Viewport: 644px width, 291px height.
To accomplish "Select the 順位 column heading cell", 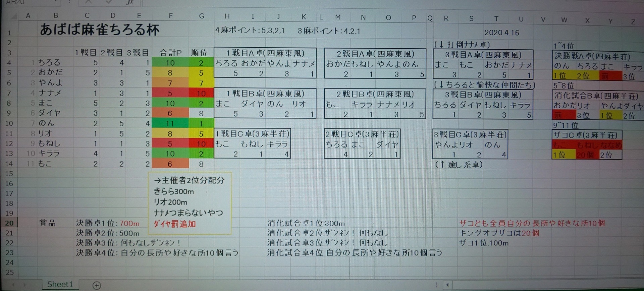I will coord(199,53).
